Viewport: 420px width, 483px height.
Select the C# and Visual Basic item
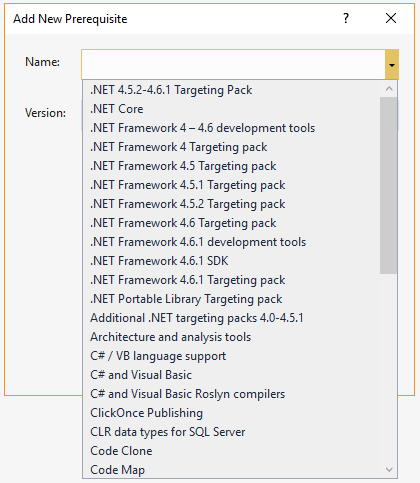tap(231, 375)
